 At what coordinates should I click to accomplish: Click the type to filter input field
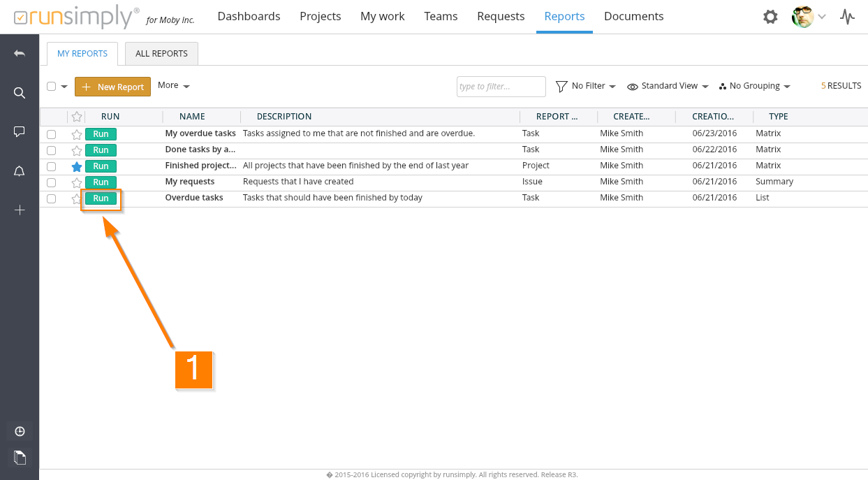pyautogui.click(x=501, y=87)
